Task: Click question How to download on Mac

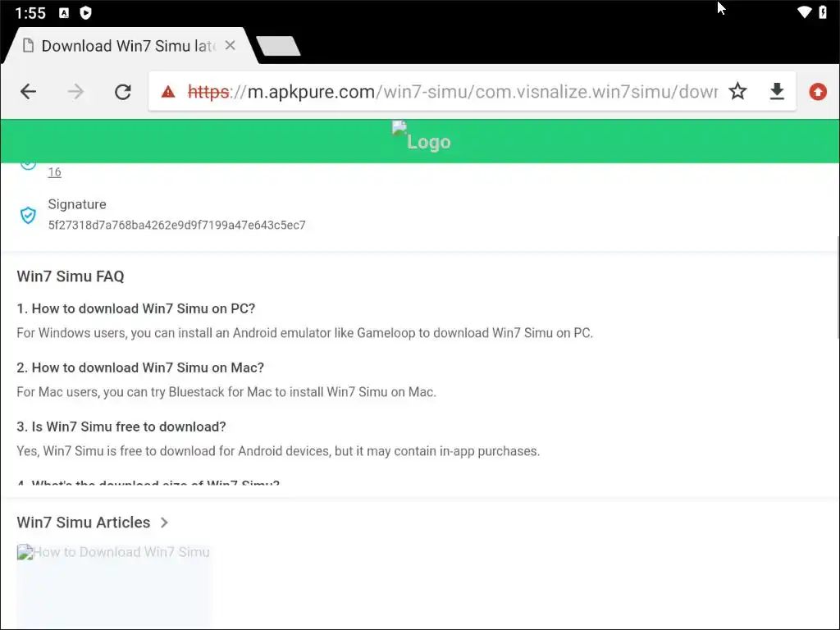Action: pos(140,367)
